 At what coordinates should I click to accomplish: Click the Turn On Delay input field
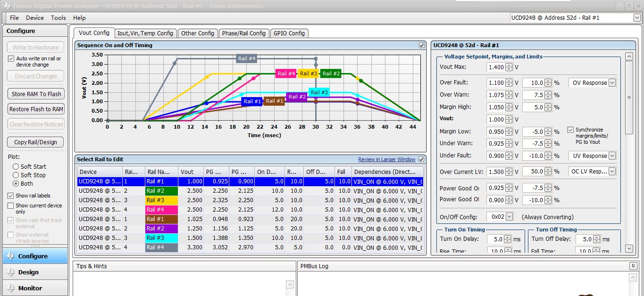pyautogui.click(x=495, y=239)
